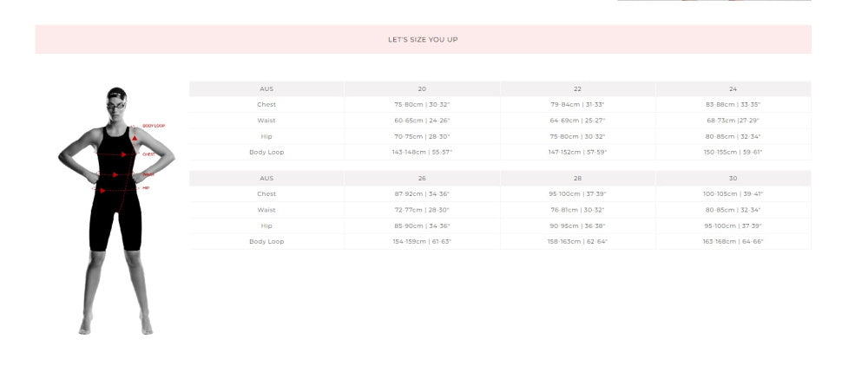Click the red BODY LOOP label beside the swimmer

tap(154, 126)
